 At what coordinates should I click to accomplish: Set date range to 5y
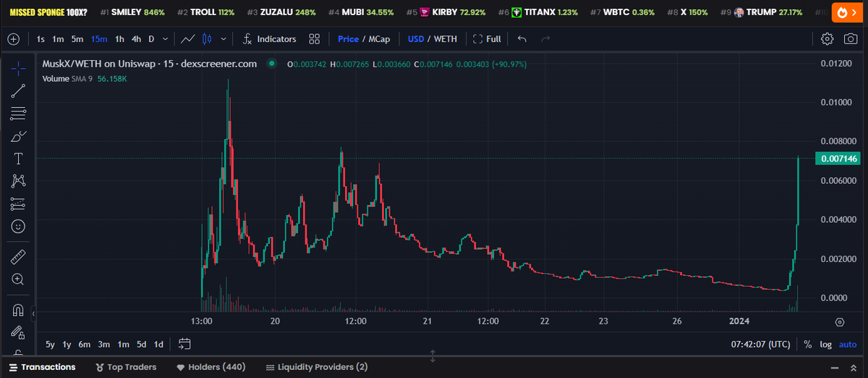click(50, 344)
